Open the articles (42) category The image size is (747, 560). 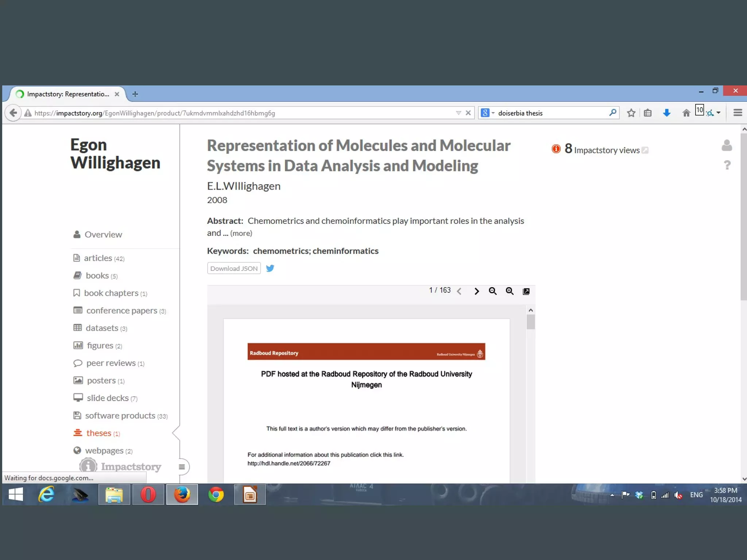98,258
